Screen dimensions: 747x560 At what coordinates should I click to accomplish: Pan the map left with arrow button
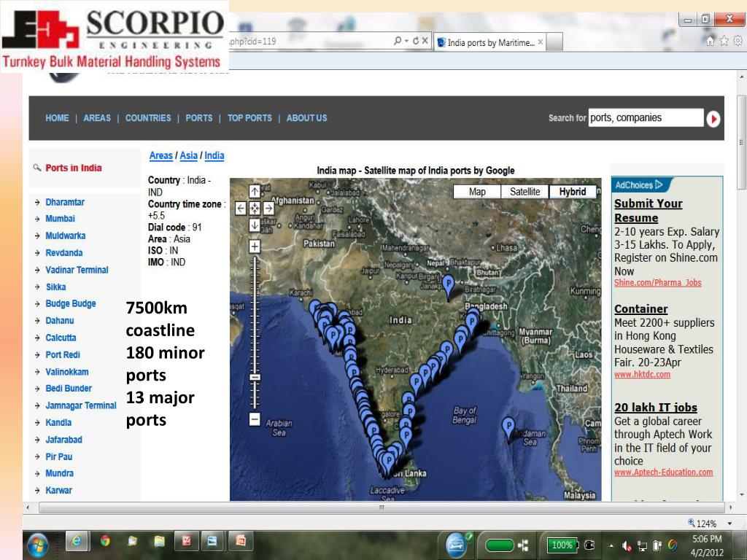coord(241,208)
